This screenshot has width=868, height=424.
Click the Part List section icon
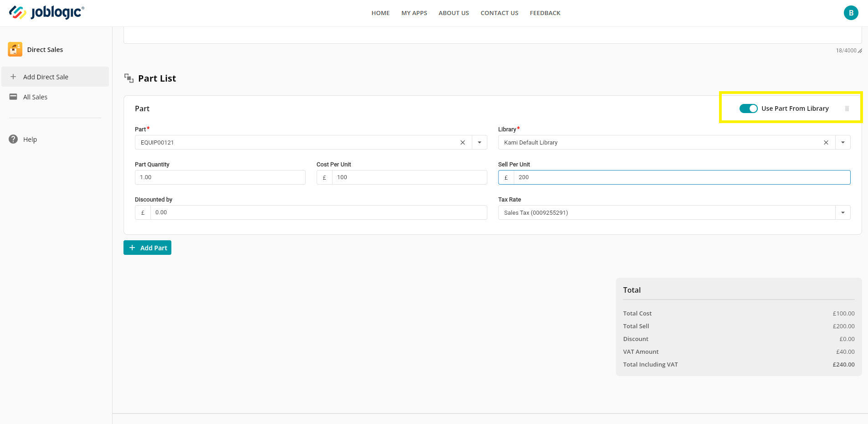(x=129, y=78)
